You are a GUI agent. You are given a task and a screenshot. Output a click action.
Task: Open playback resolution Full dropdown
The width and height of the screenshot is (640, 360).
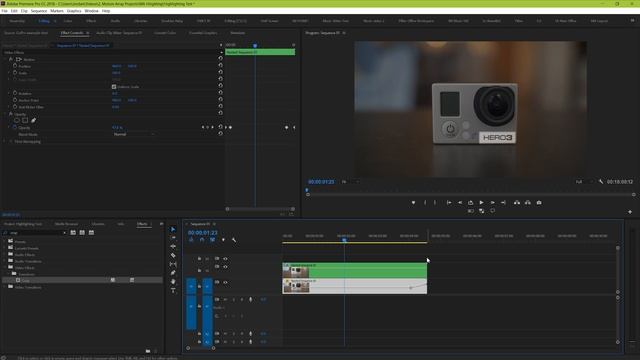(584, 182)
